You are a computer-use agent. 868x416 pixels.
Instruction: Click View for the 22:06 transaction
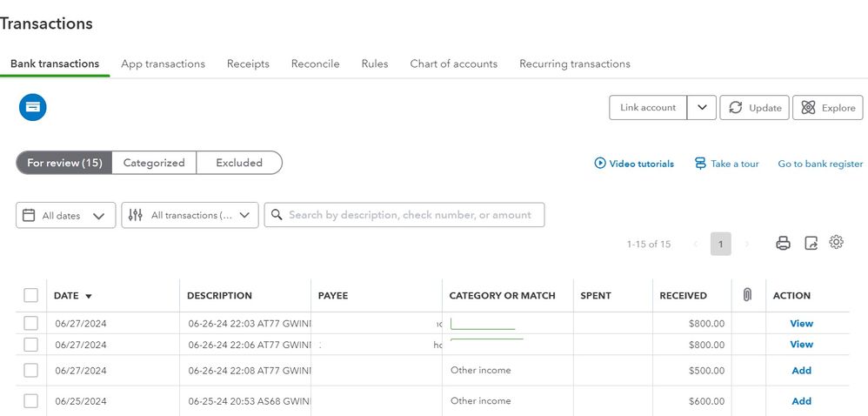[801, 345]
